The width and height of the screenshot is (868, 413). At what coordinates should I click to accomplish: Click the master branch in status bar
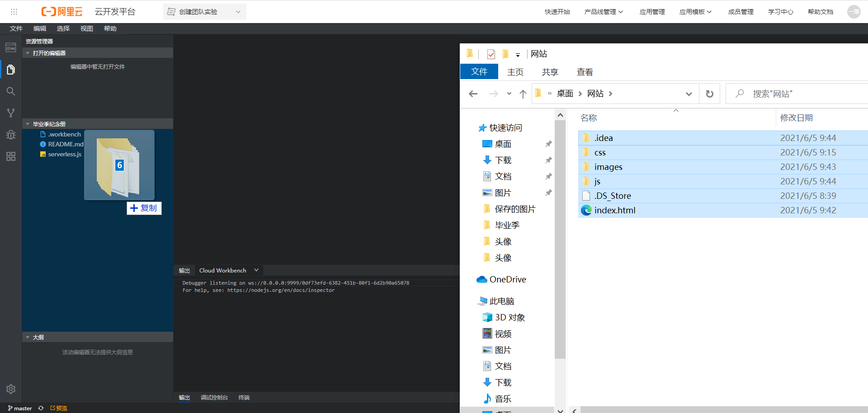click(x=20, y=408)
